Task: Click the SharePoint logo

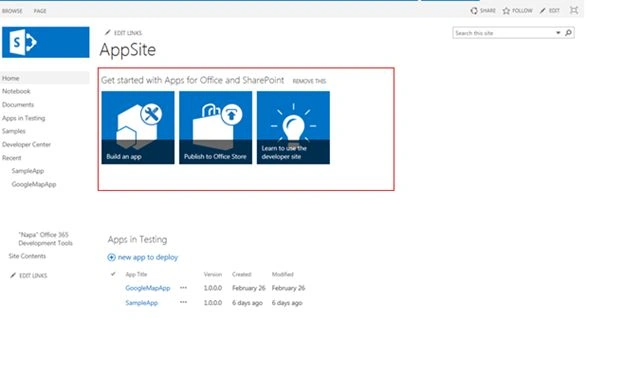Action: pyautogui.click(x=45, y=42)
